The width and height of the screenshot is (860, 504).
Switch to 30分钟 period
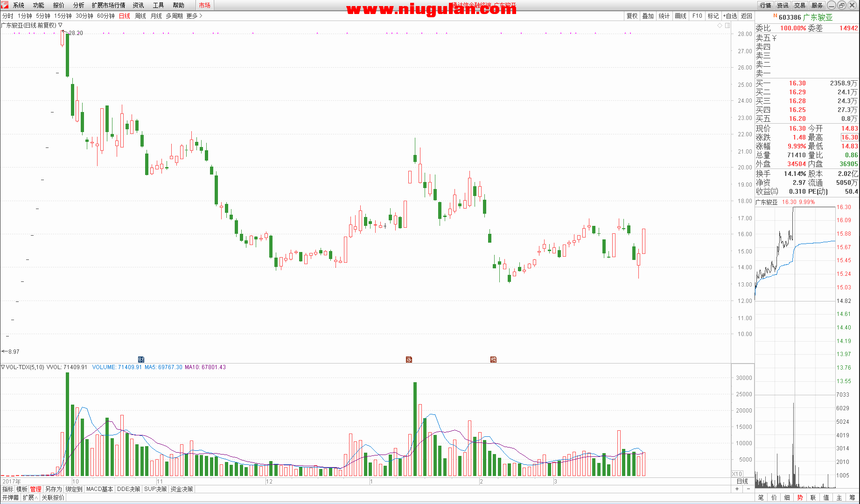click(x=84, y=16)
